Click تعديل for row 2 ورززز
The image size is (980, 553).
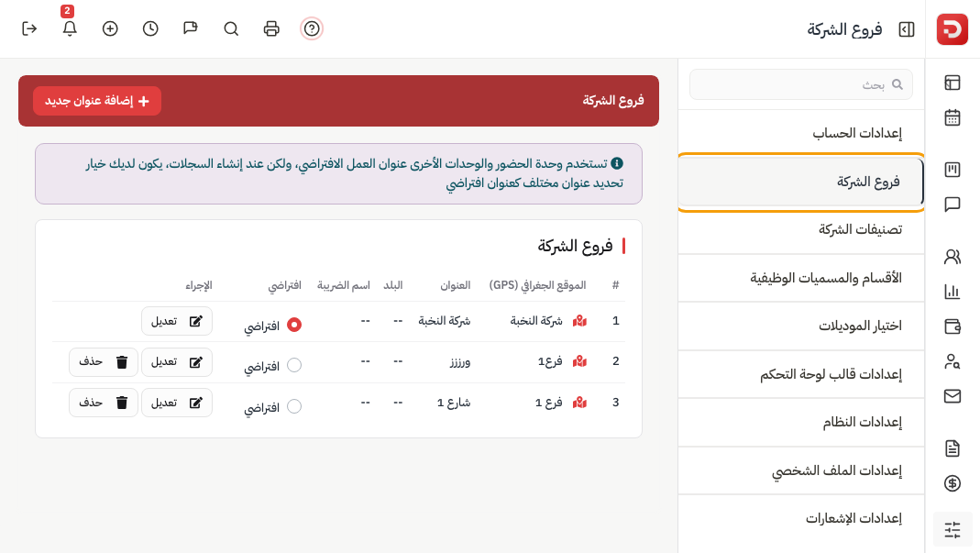(177, 362)
